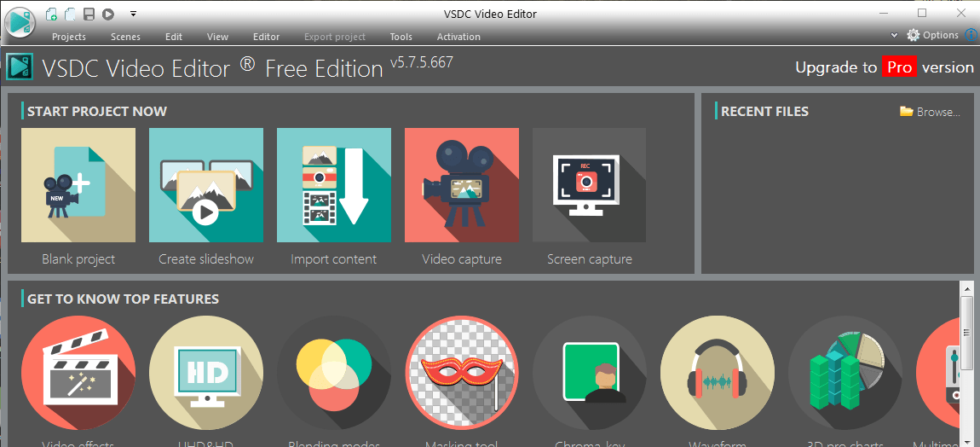The width and height of the screenshot is (980, 447).
Task: Click the save project floppy icon
Action: pyautogui.click(x=89, y=13)
